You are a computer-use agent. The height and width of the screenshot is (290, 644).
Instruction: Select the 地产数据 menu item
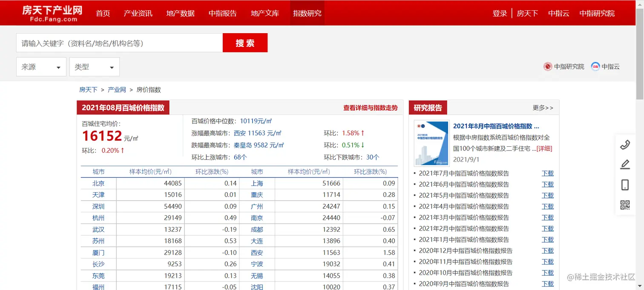pyautogui.click(x=180, y=13)
